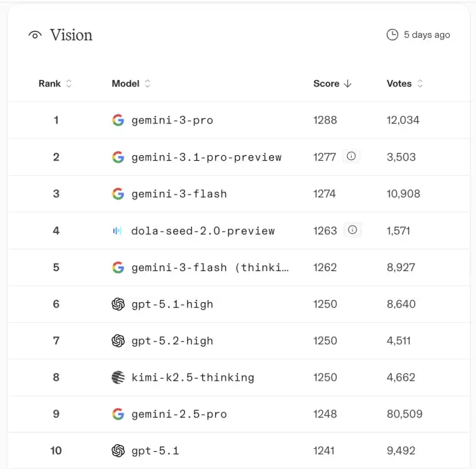Click the 80,509 votes cell for gemini-2.5-pro
This screenshot has height=469, width=476.
pyautogui.click(x=404, y=414)
